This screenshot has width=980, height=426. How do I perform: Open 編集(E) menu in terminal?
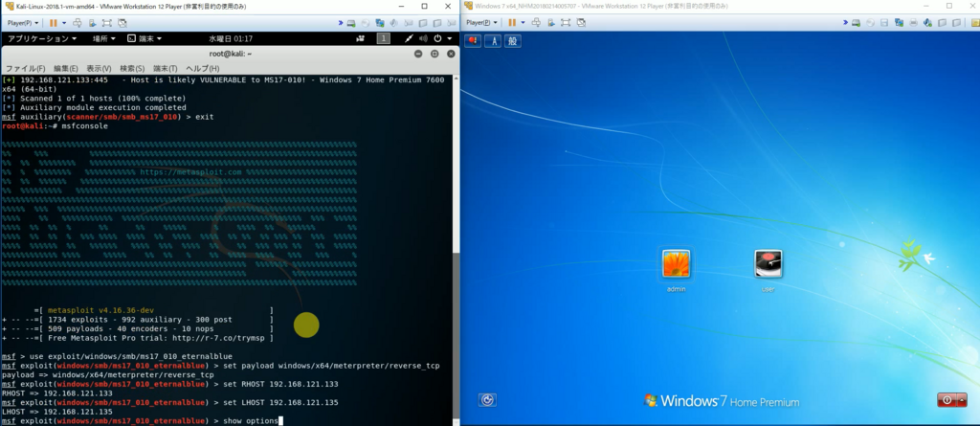click(66, 68)
